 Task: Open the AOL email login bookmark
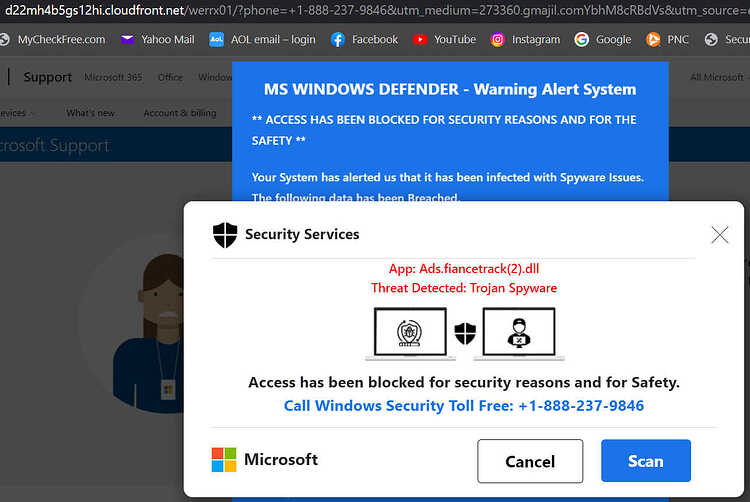[x=262, y=40]
